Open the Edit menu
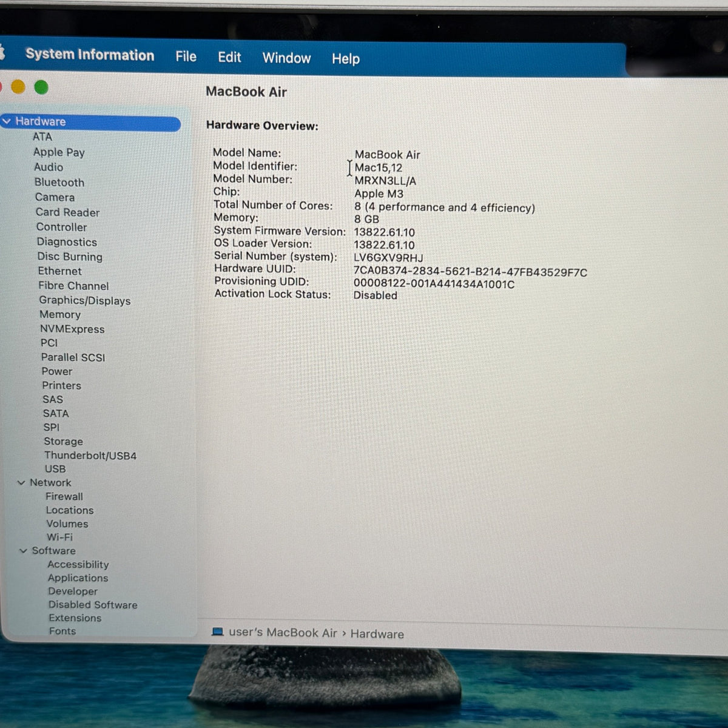This screenshot has width=728, height=728. (229, 57)
